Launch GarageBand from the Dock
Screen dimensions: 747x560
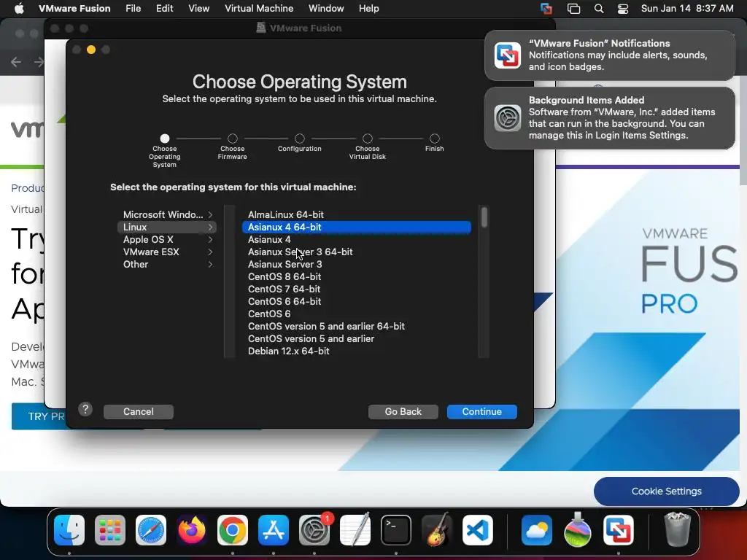(x=437, y=530)
